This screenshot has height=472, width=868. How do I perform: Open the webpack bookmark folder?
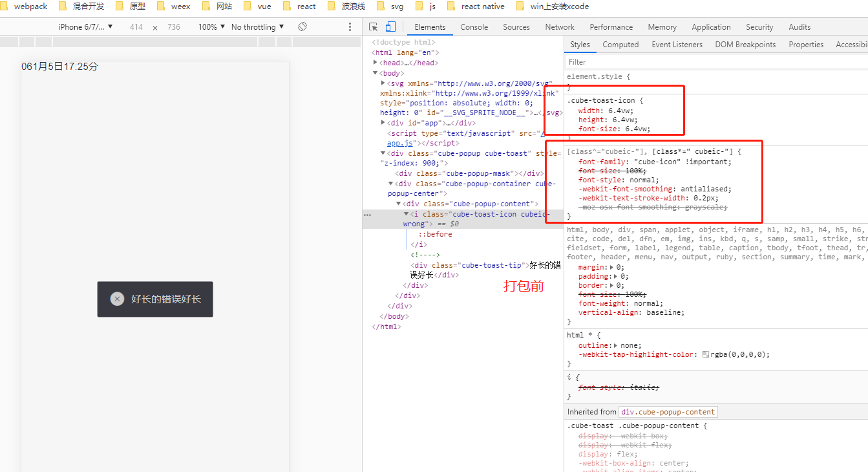(x=25, y=6)
